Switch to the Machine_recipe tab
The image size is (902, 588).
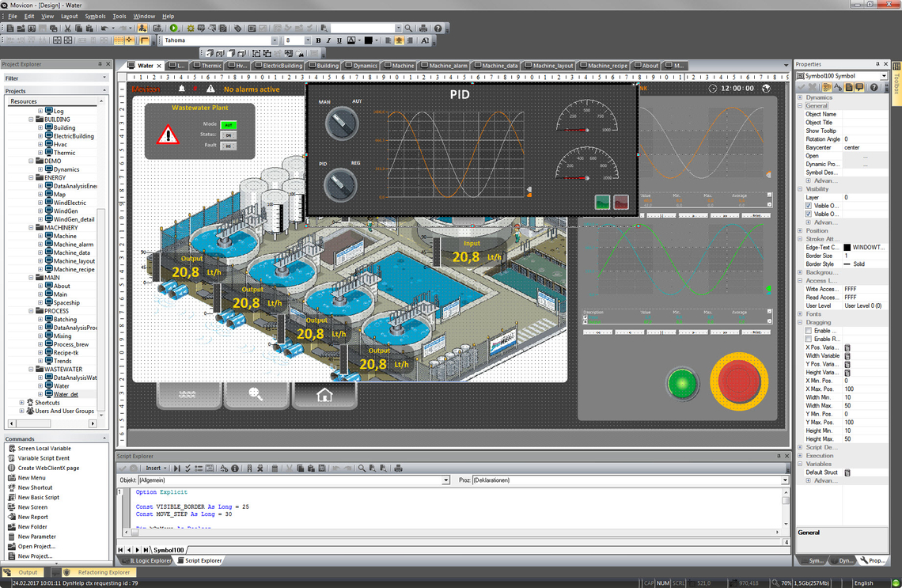tap(607, 66)
